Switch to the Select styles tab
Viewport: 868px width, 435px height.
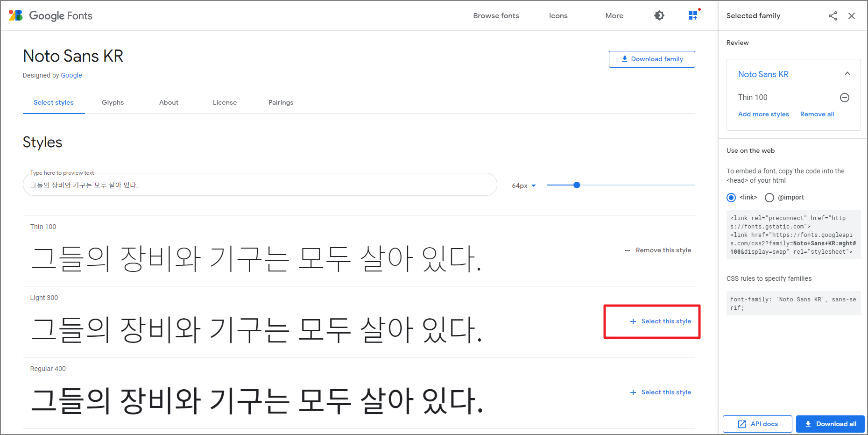tap(54, 102)
